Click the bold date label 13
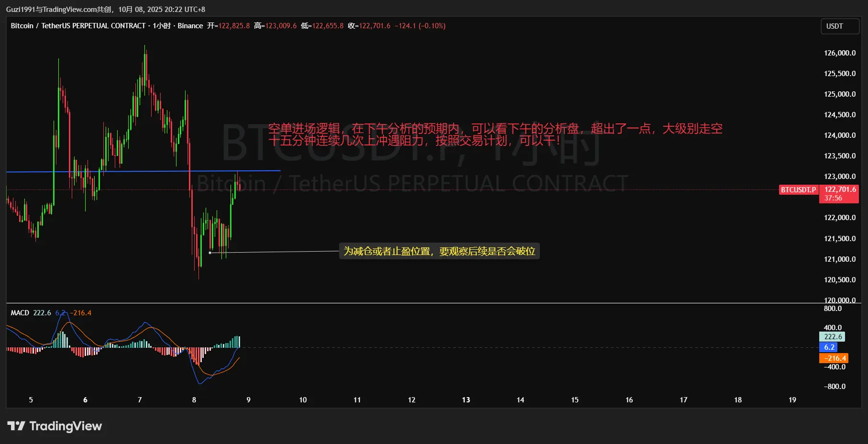Screen dimensions: 868x444 (x=466, y=400)
